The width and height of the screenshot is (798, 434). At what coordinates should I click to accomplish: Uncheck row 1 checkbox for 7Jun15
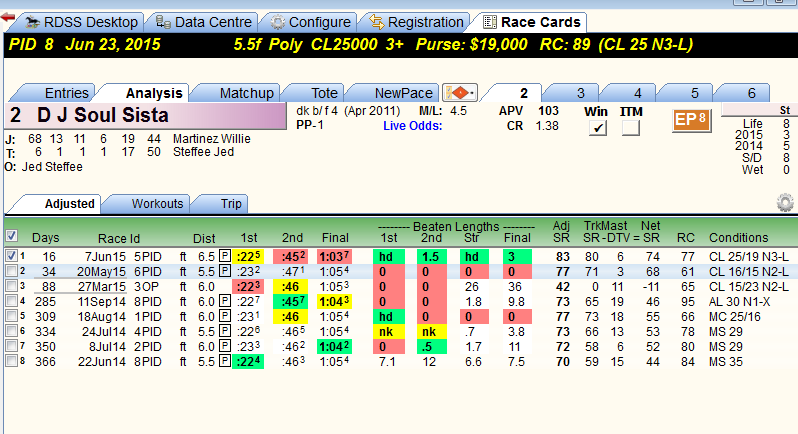(11, 255)
